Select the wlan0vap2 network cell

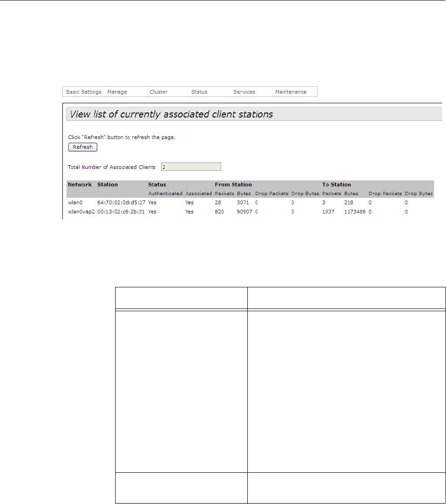(81, 212)
